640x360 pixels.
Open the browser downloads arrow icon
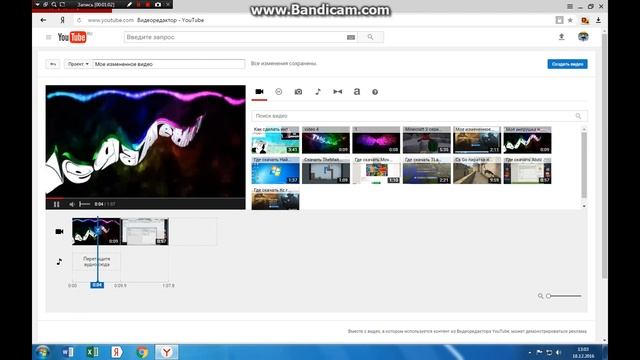pyautogui.click(x=598, y=20)
